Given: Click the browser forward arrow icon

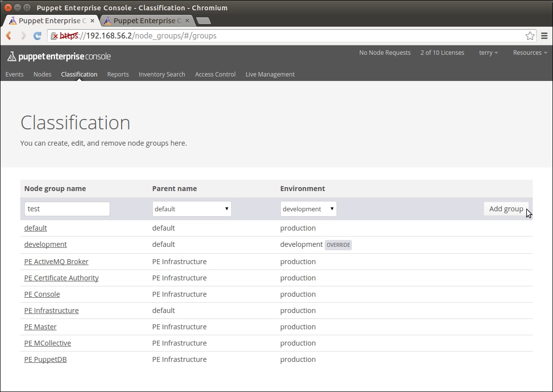Looking at the screenshot, I should coord(23,36).
